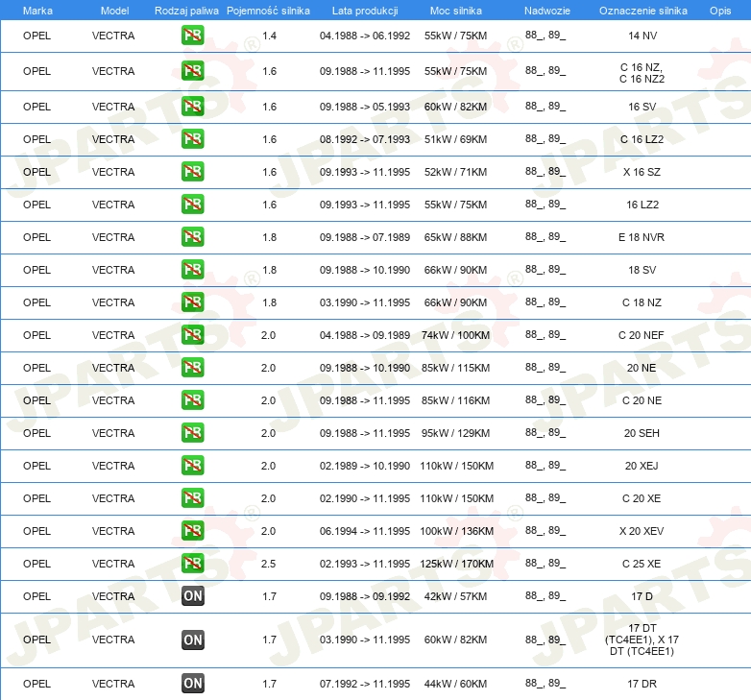
Task: Click the ON diesel icon in the 17 DR row
Action: (x=192, y=684)
